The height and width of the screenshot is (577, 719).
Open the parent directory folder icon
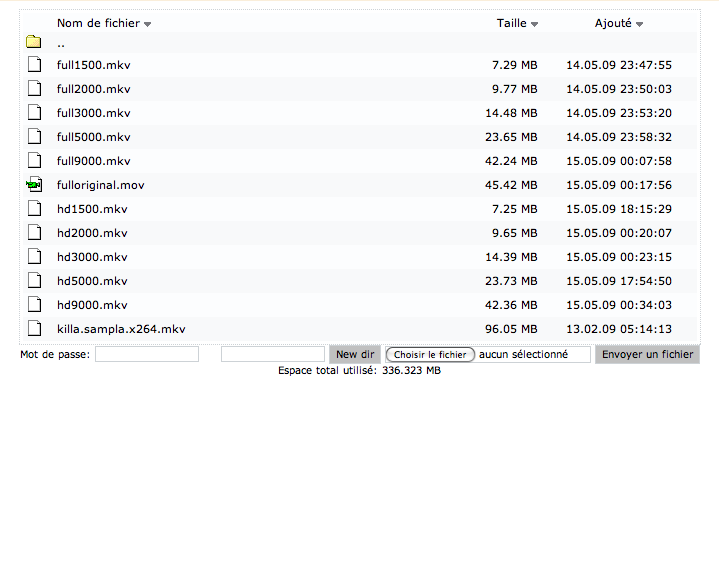coord(33,42)
